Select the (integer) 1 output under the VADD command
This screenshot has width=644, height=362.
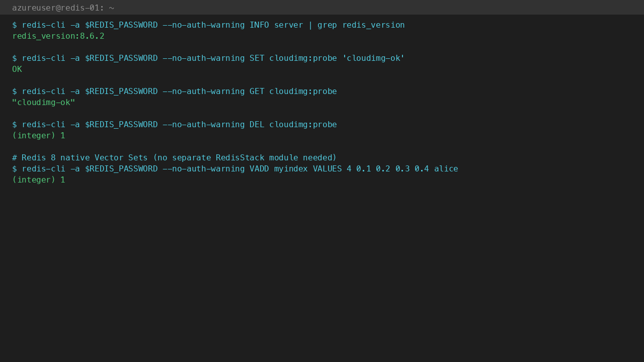coord(39,180)
